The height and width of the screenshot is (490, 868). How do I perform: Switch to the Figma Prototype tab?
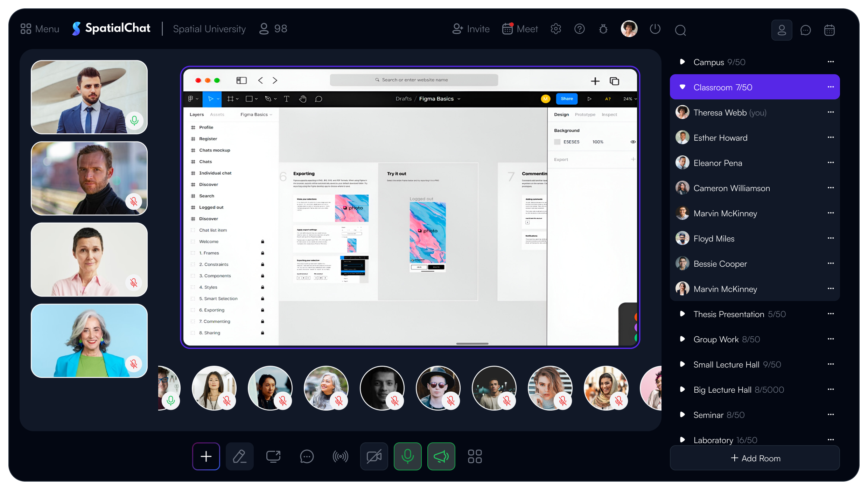[x=585, y=114]
